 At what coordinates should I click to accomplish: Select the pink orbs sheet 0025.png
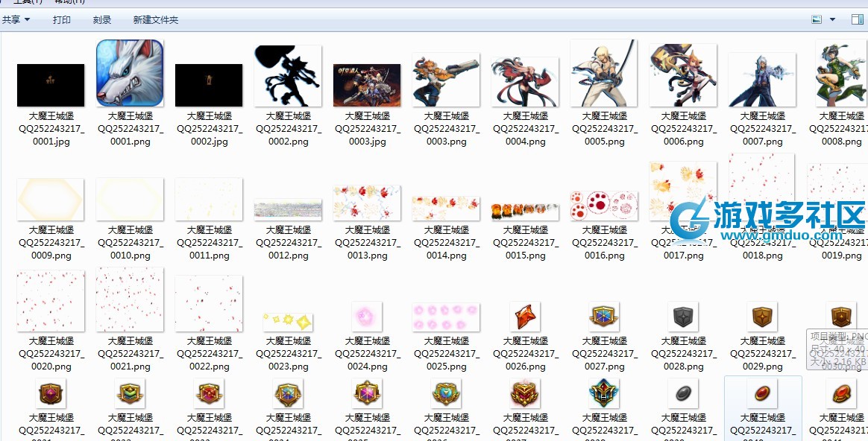point(446,317)
